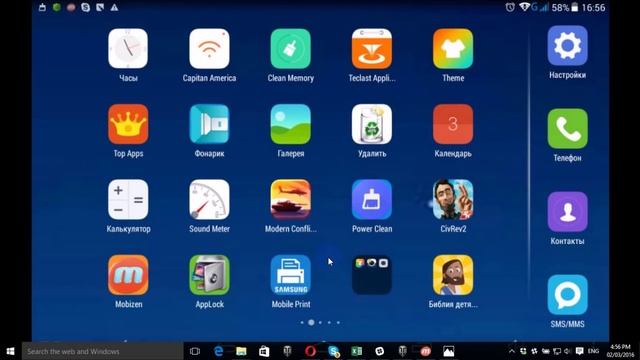Open File Explorer from the taskbar
Viewport: 640px width, 360px height.
tap(241, 351)
